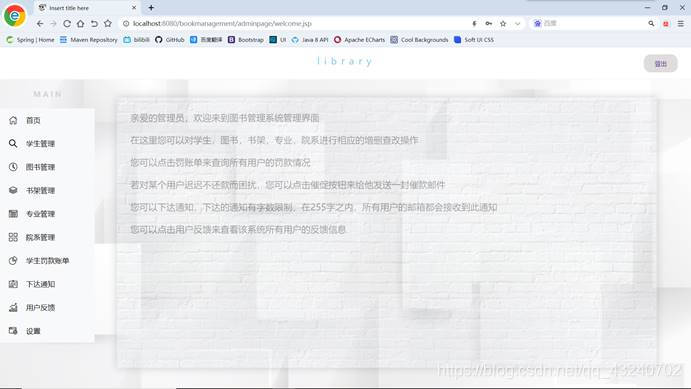Open Apache ECharts bookmark
The image size is (691, 389).
coord(359,40)
